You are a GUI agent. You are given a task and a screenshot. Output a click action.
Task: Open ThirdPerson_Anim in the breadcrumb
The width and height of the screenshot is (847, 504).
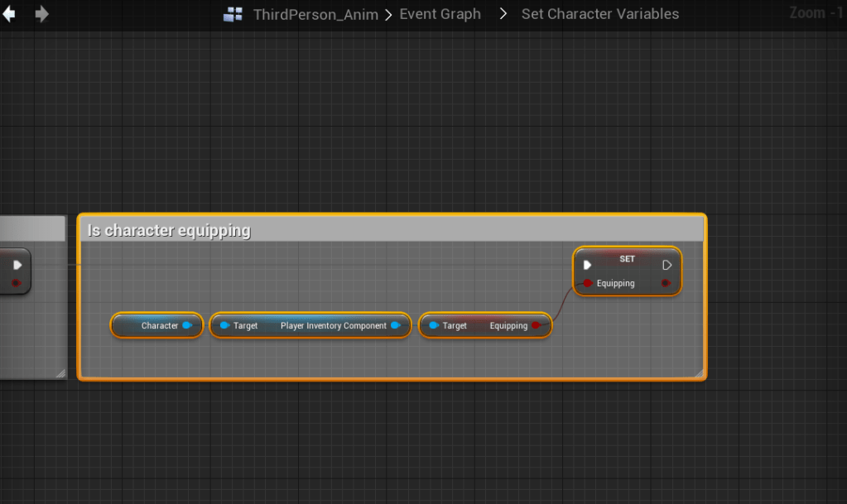tap(315, 14)
